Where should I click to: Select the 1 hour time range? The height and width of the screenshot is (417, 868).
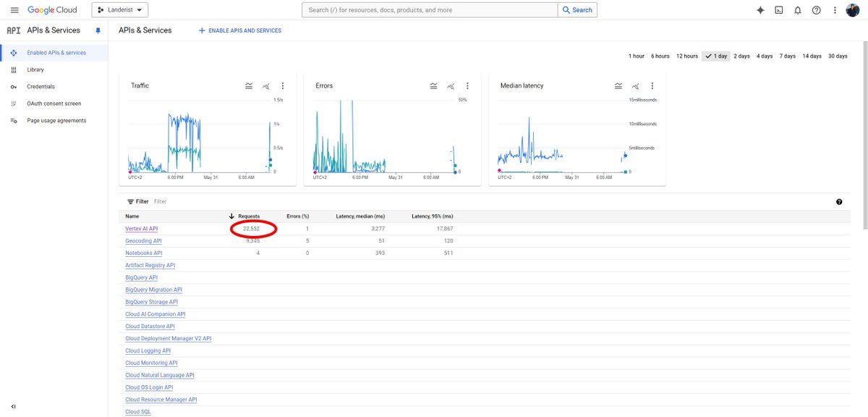(637, 56)
